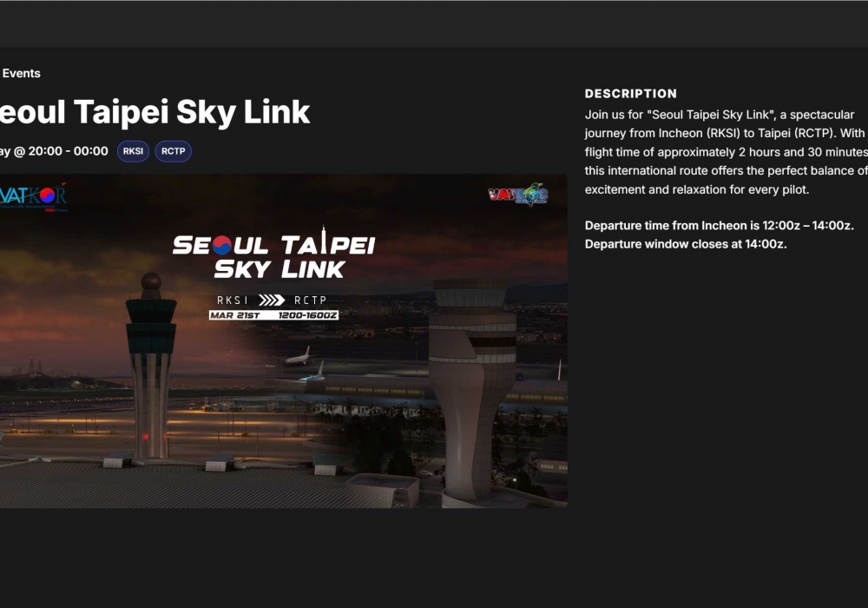Click the Korean taegeuk emblem in banner SEOUL
This screenshot has height=608, width=868.
click(222, 246)
